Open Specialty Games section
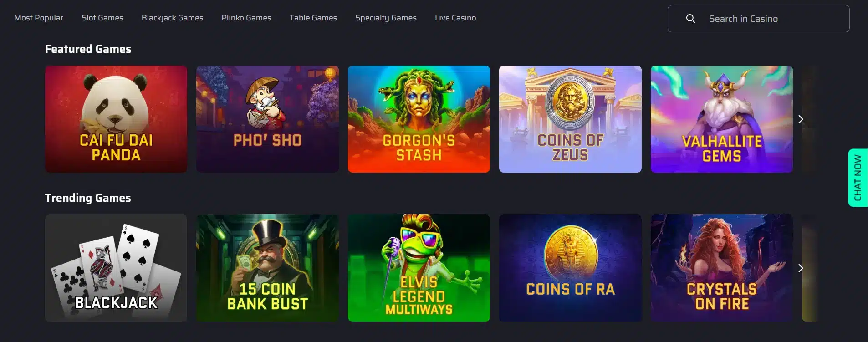Image resolution: width=868 pixels, height=342 pixels. tap(386, 18)
